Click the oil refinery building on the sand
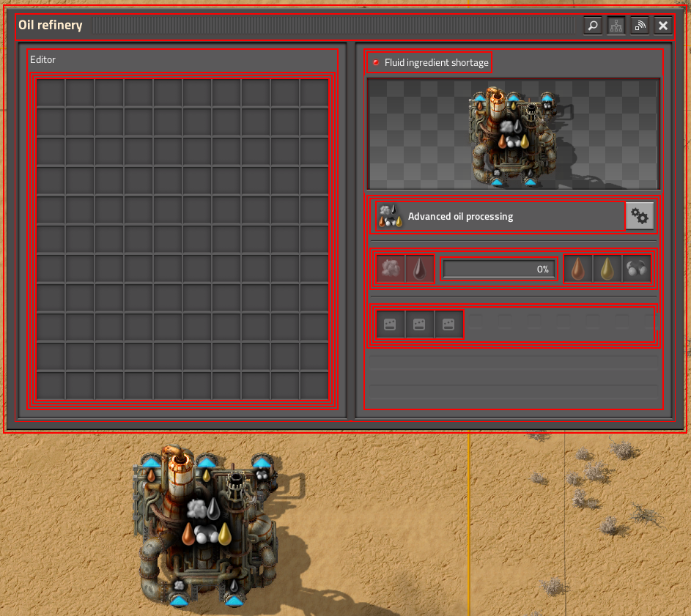The height and width of the screenshot is (616, 691). [x=207, y=527]
